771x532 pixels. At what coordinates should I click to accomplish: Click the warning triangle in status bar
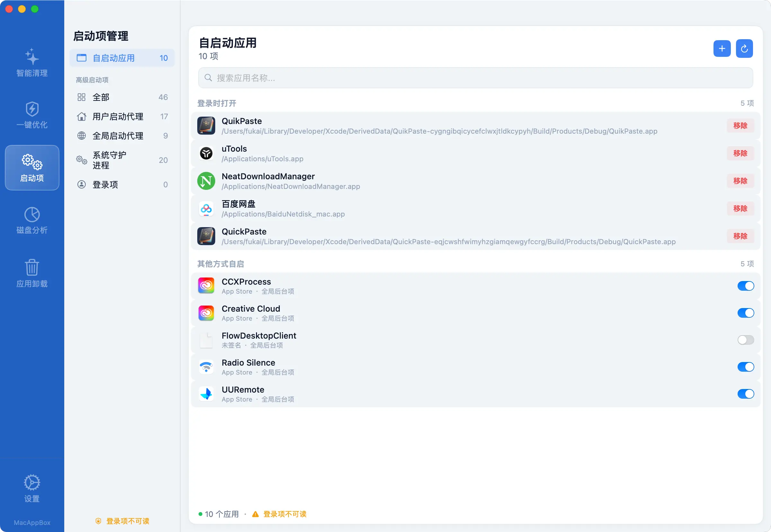[255, 514]
